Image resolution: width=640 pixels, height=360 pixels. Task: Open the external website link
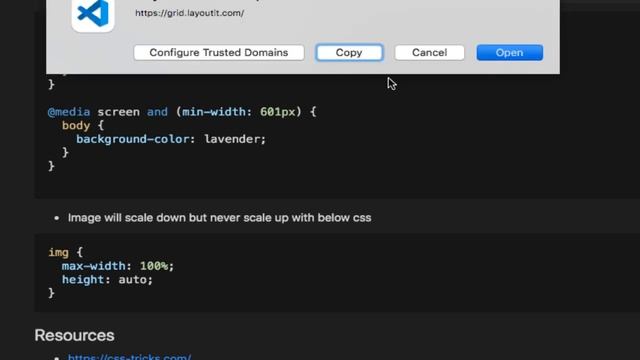(x=509, y=53)
